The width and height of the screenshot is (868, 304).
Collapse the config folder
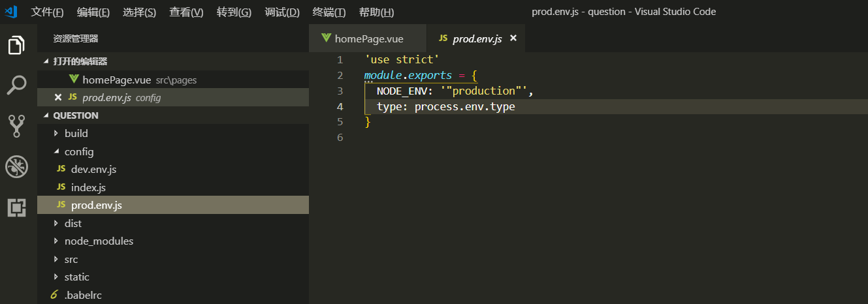[78, 151]
